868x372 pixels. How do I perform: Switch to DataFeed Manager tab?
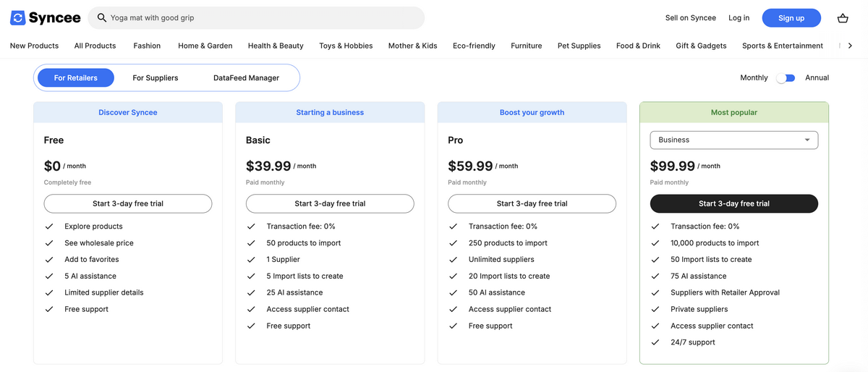[x=246, y=78]
